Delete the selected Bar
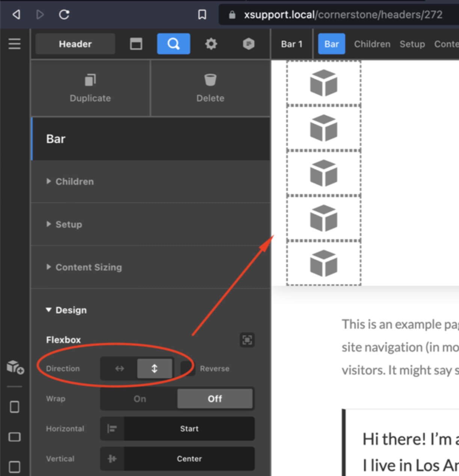 (x=210, y=88)
